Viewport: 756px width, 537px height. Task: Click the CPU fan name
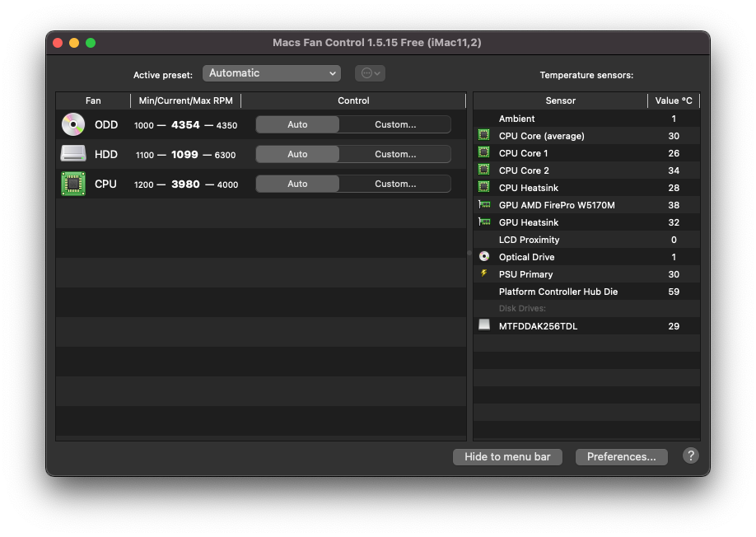105,184
